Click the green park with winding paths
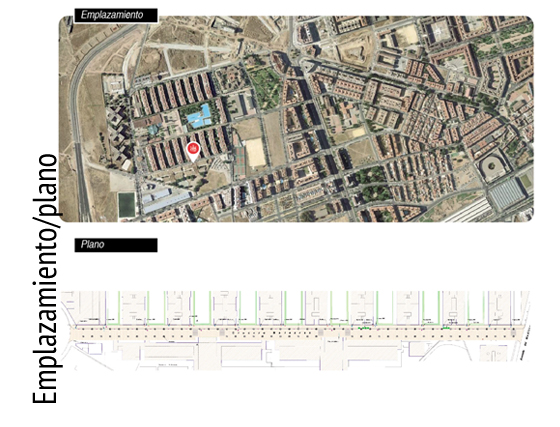This screenshot has height=427, width=560. (x=266, y=88)
